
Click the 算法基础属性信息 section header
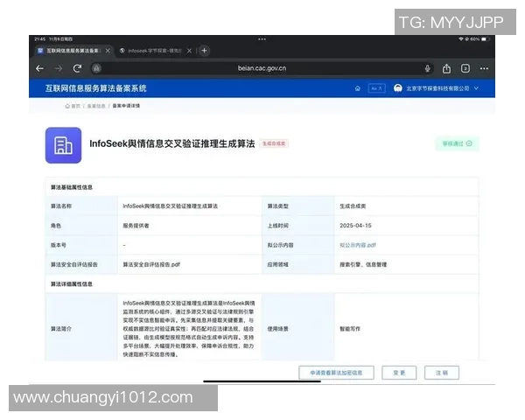click(72, 187)
